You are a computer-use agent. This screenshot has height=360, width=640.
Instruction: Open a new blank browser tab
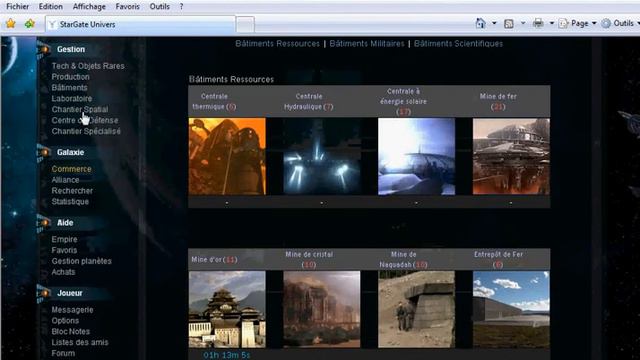pos(245,25)
